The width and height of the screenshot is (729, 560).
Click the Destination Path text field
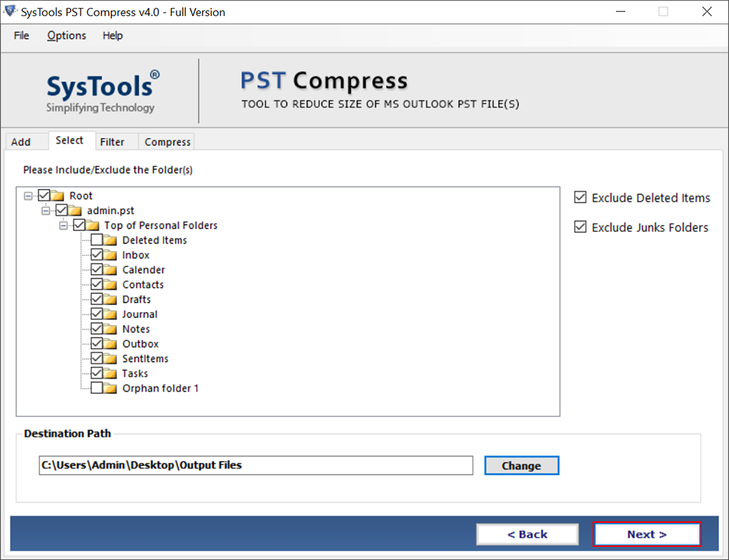pos(255,465)
